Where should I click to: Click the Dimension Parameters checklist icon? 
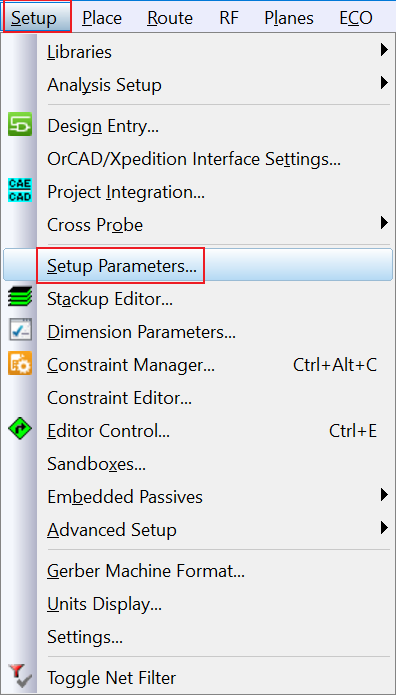click(x=20, y=330)
